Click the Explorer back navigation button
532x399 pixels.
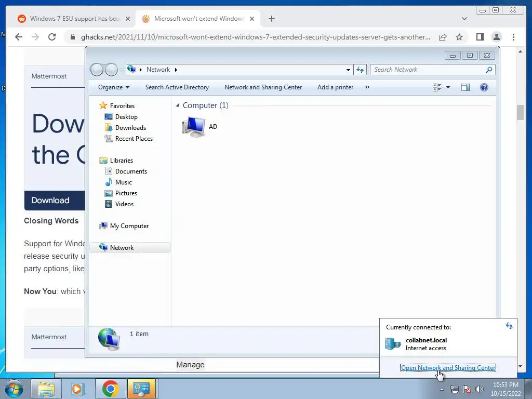pos(97,70)
